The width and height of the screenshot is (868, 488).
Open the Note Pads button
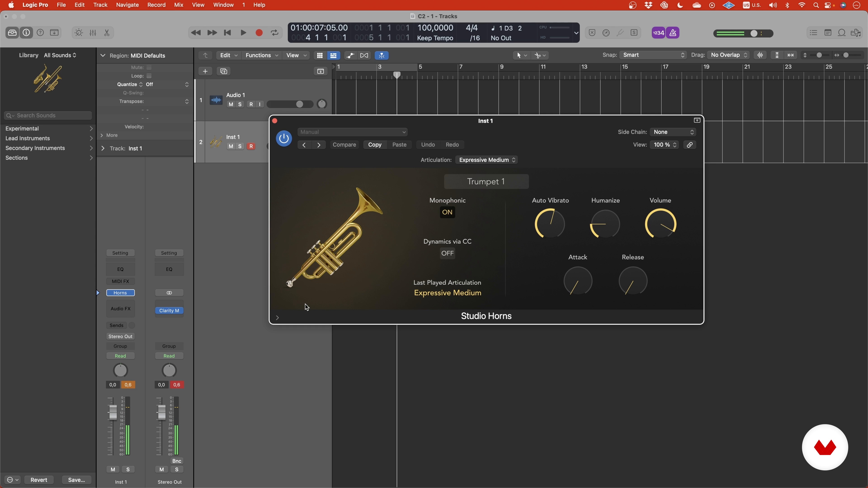tap(828, 33)
